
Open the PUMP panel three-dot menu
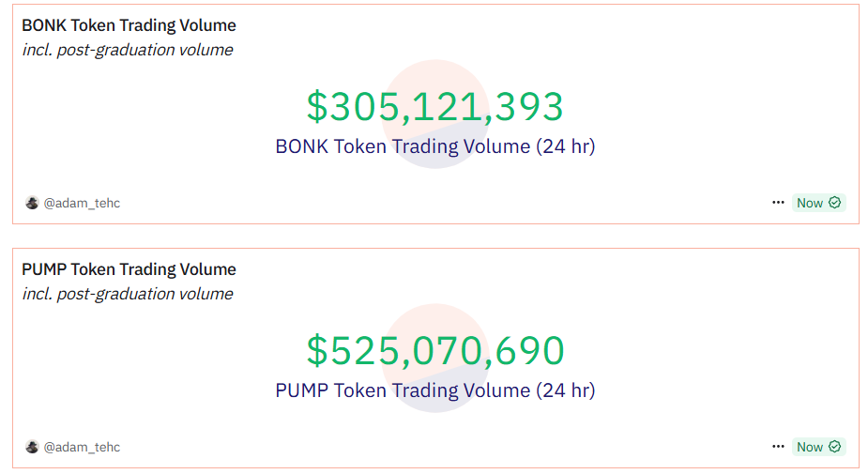(x=778, y=447)
